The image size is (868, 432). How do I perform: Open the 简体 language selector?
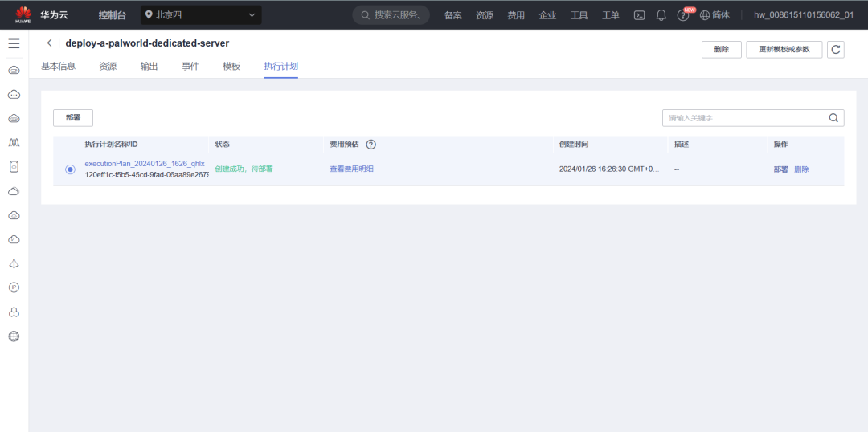pyautogui.click(x=714, y=15)
